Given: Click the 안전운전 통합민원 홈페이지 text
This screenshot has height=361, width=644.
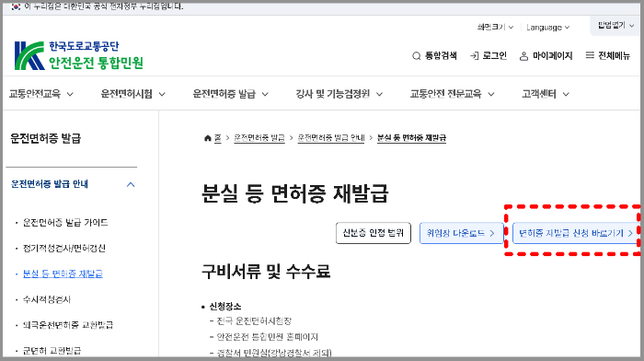Looking at the screenshot, I should [268, 337].
